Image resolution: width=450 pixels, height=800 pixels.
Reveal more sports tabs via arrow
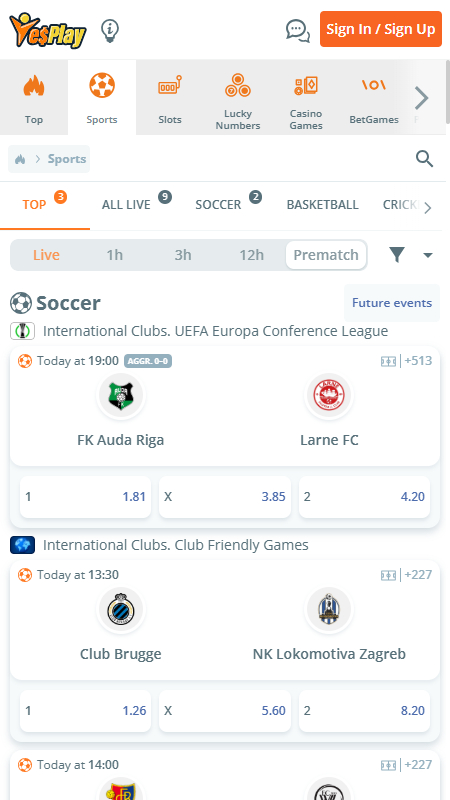tap(428, 208)
